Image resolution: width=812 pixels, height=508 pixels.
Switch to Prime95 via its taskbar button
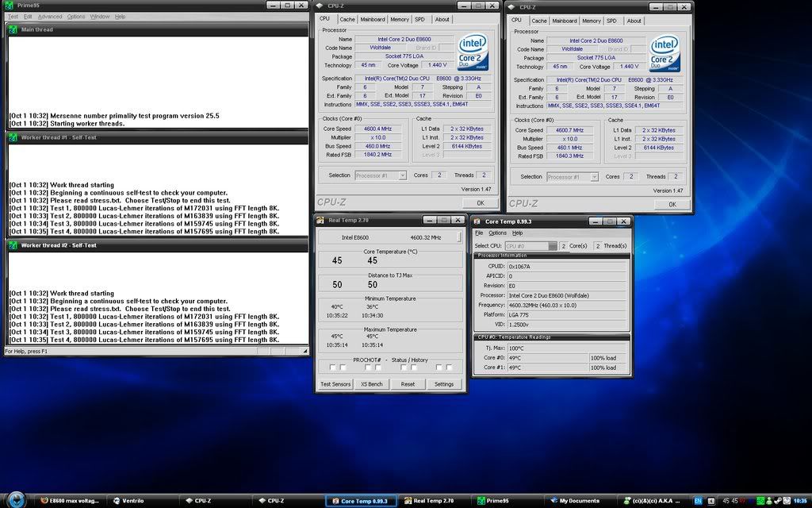pos(492,501)
